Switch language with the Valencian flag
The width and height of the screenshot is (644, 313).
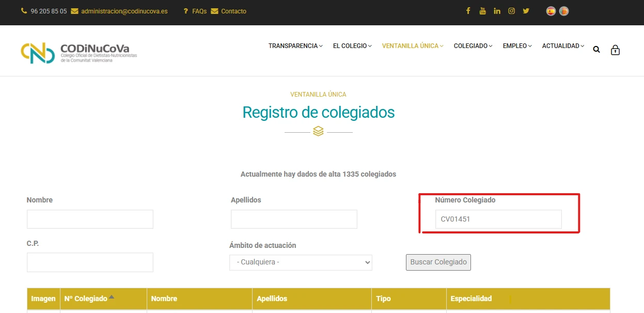point(564,11)
